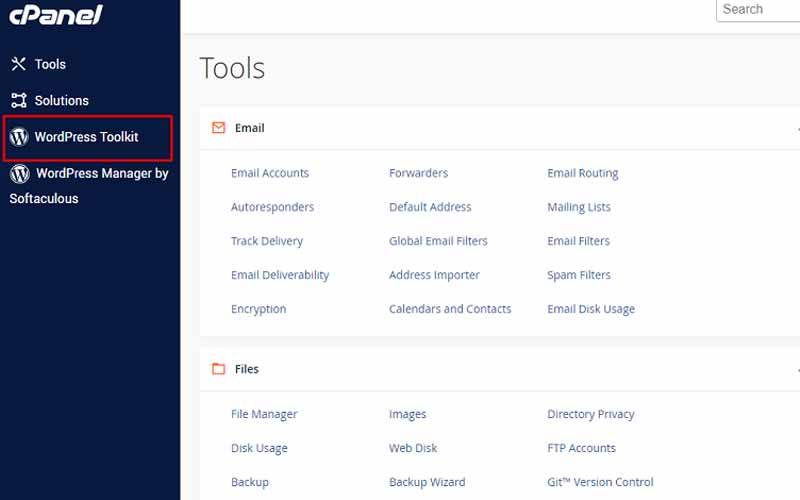Click the WordPress Toolkit logo icon
The width and height of the screenshot is (800, 500).
tap(19, 137)
